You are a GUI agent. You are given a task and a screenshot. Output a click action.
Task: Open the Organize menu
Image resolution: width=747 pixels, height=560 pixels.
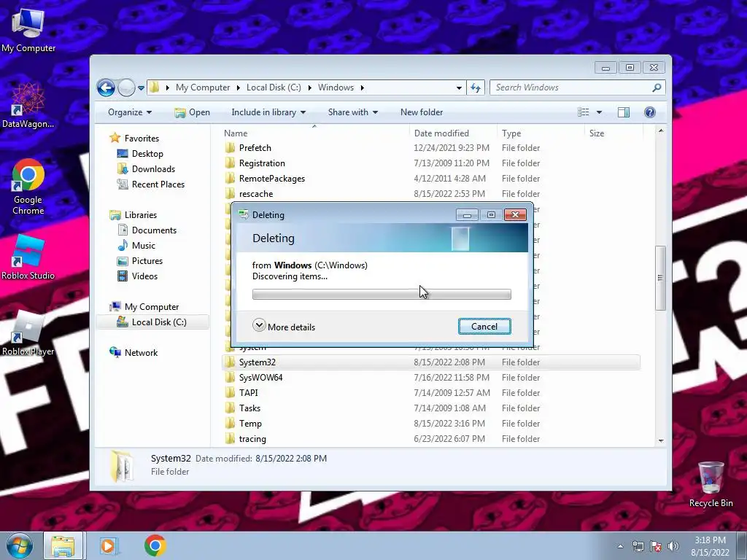pyautogui.click(x=130, y=112)
